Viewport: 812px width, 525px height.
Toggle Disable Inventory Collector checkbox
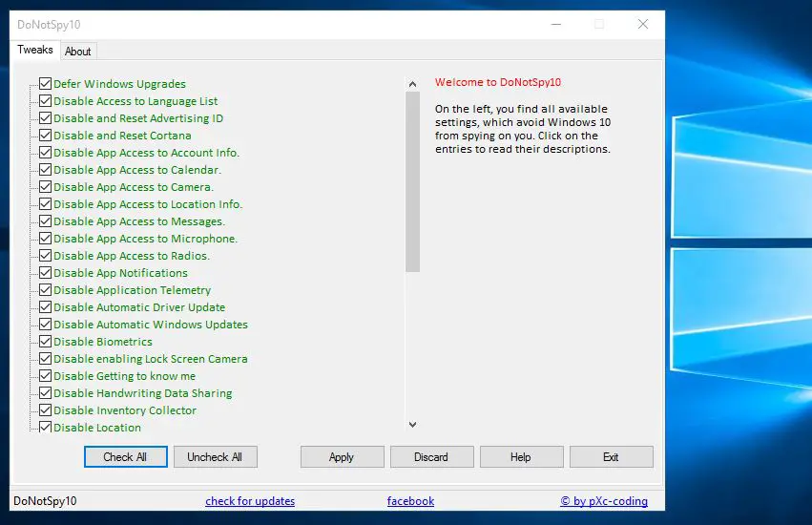(45, 409)
